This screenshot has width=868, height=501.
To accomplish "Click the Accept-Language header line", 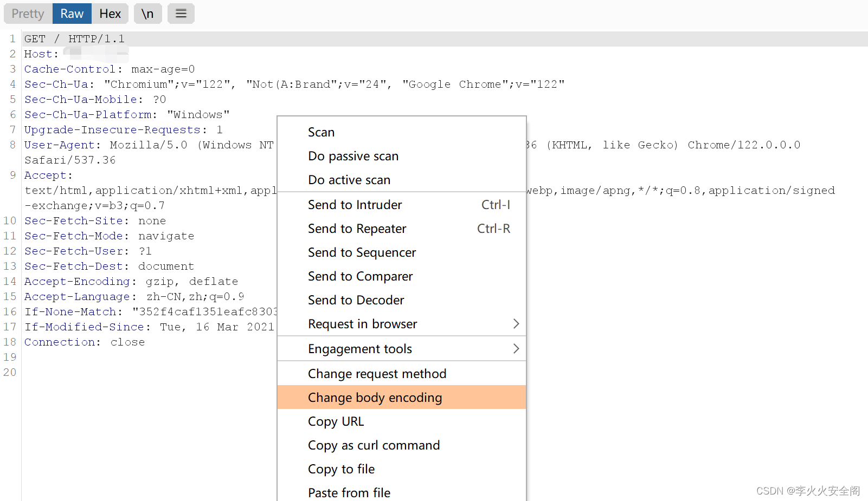I will click(134, 297).
